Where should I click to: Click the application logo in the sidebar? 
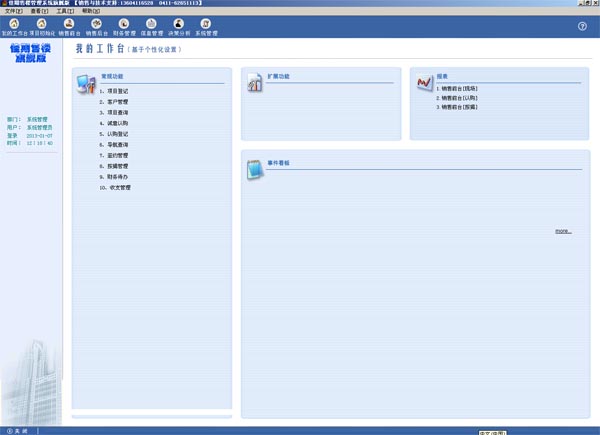[x=30, y=53]
